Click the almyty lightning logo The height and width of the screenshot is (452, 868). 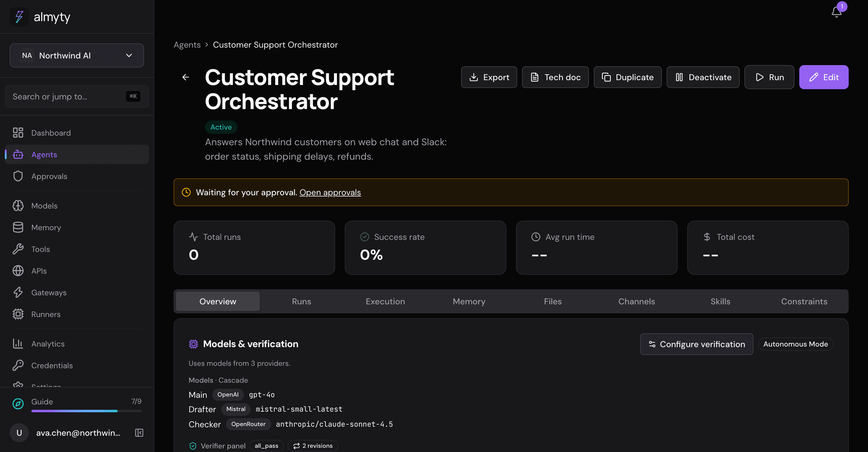click(19, 17)
